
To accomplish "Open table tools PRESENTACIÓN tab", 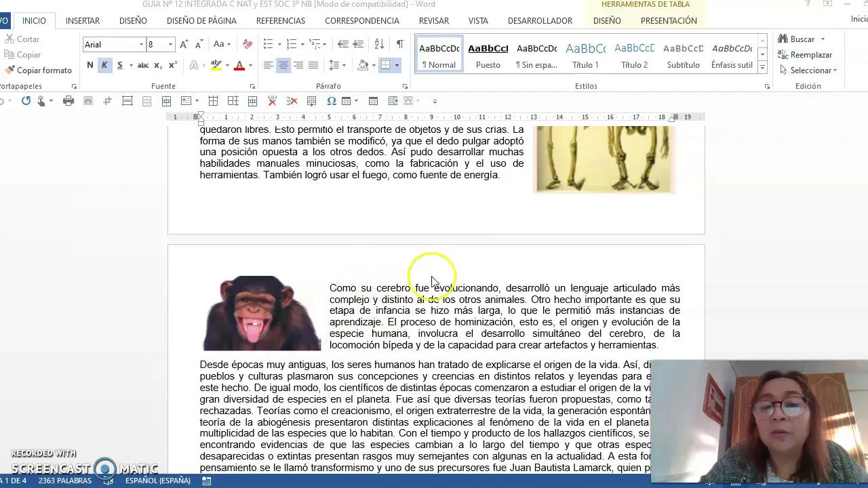I will click(x=669, y=21).
